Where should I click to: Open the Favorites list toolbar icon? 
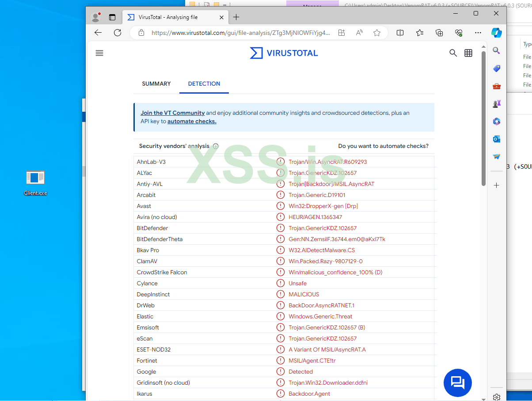pos(420,33)
